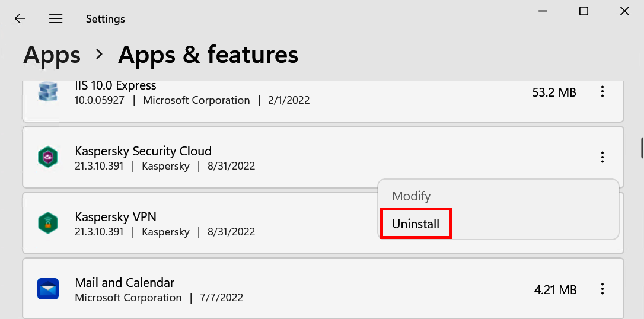
Task: Select Modify in the context menu
Action: click(411, 196)
